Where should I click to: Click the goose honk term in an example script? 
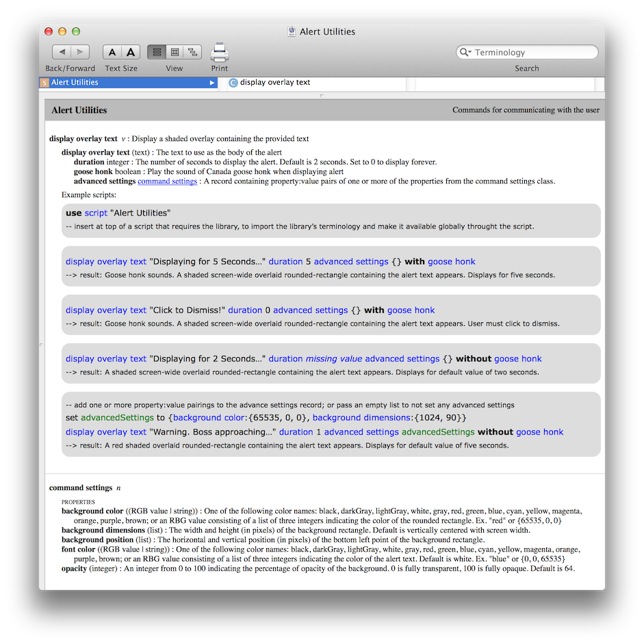pos(452,261)
